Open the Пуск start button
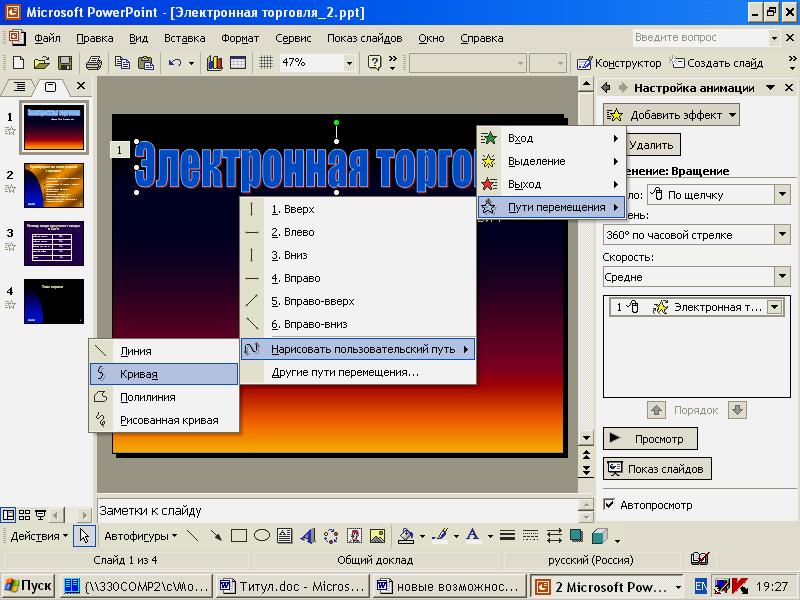The image size is (800, 600). (29, 586)
